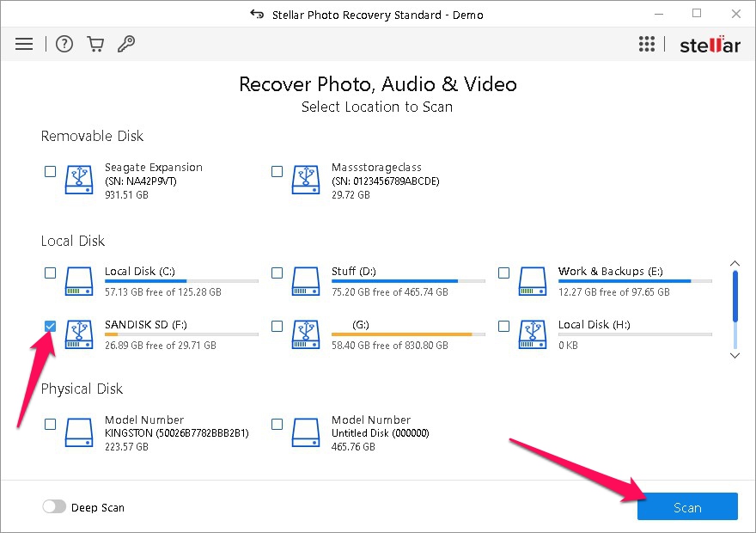756x533 pixels.
Task: Check the Untitled Disk checkbox
Action: point(277,424)
